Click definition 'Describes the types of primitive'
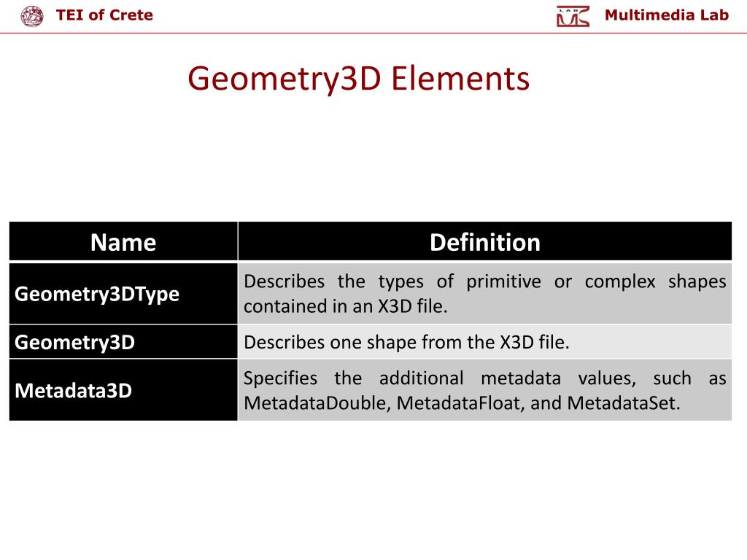This screenshot has height=560, width=747. (x=485, y=293)
